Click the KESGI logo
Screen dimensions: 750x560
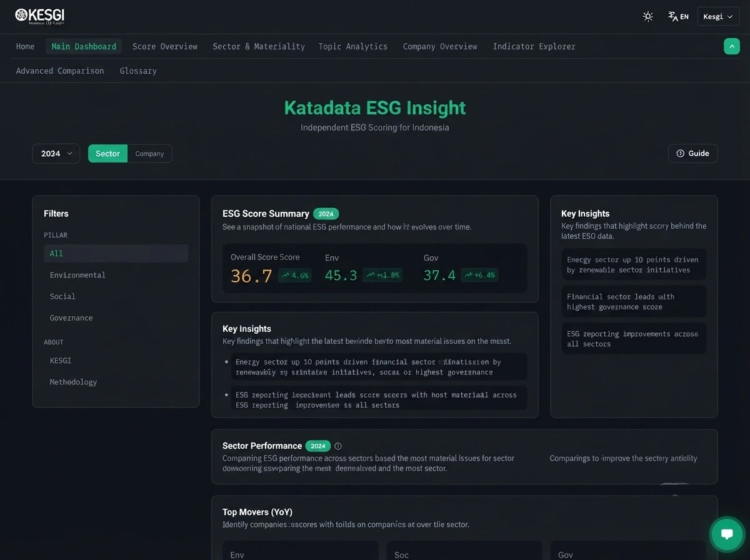pyautogui.click(x=39, y=16)
